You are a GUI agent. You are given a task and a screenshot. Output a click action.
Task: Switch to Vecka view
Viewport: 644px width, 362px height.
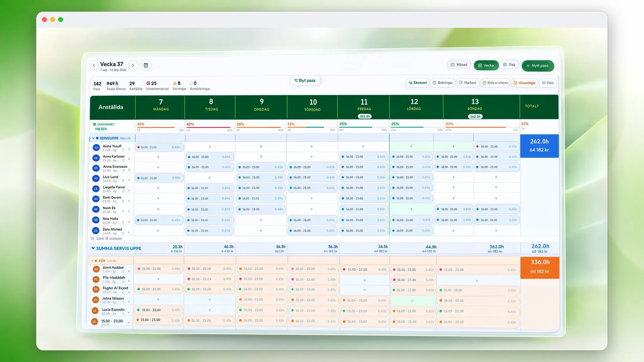486,65
